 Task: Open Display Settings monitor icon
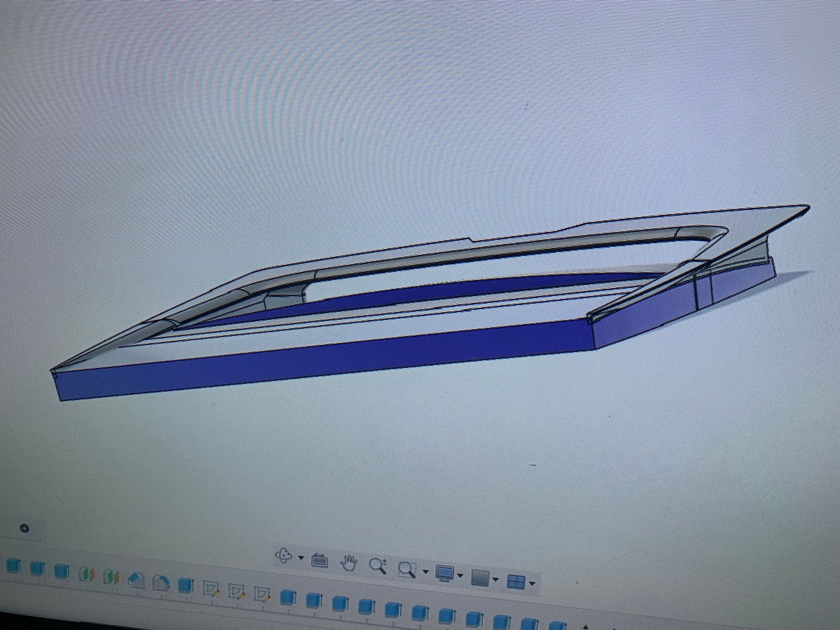tap(445, 573)
